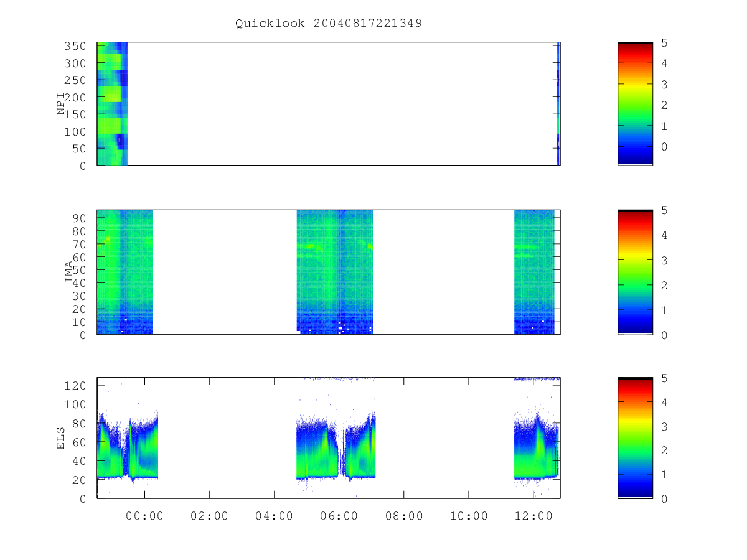Viewport: 747px width, 560px height.
Task: Click the 3 label on the IMA colorbar
Action: click(665, 260)
